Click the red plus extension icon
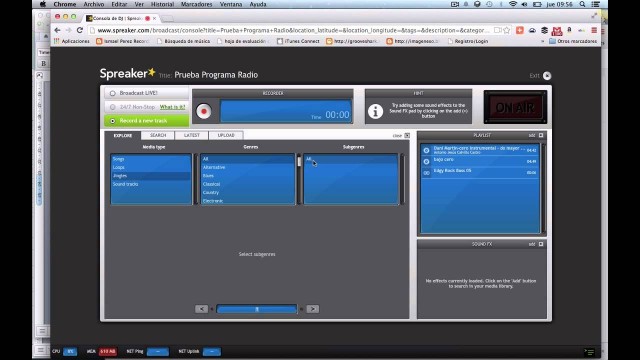This screenshot has height=360, width=640. point(520,30)
